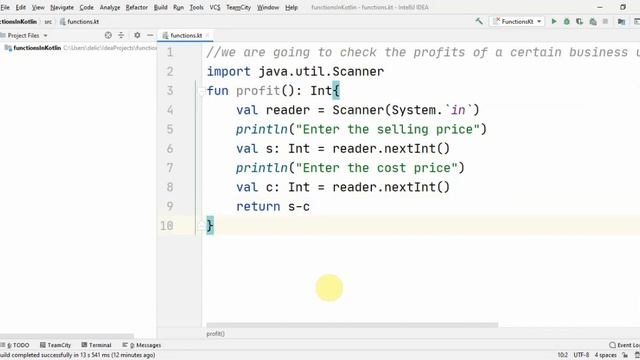
Task: Click the 'Enter the selling price' string
Action: coord(387,129)
